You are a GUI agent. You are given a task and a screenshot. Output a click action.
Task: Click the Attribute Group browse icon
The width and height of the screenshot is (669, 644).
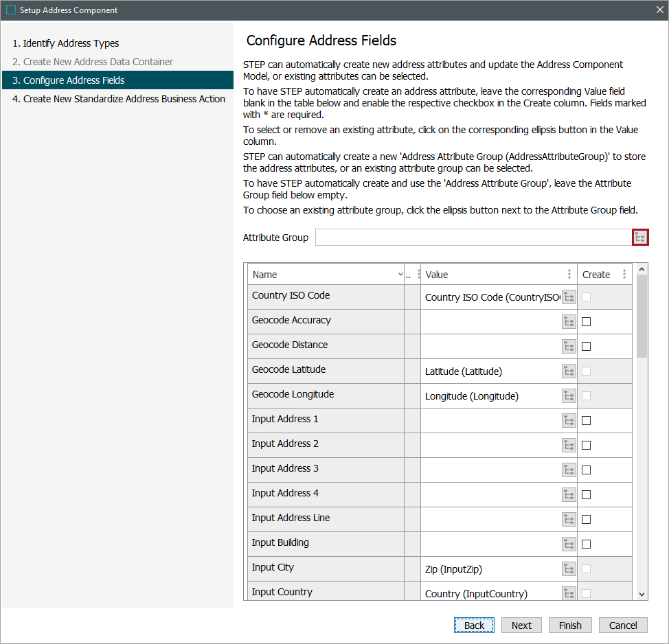[640, 238]
